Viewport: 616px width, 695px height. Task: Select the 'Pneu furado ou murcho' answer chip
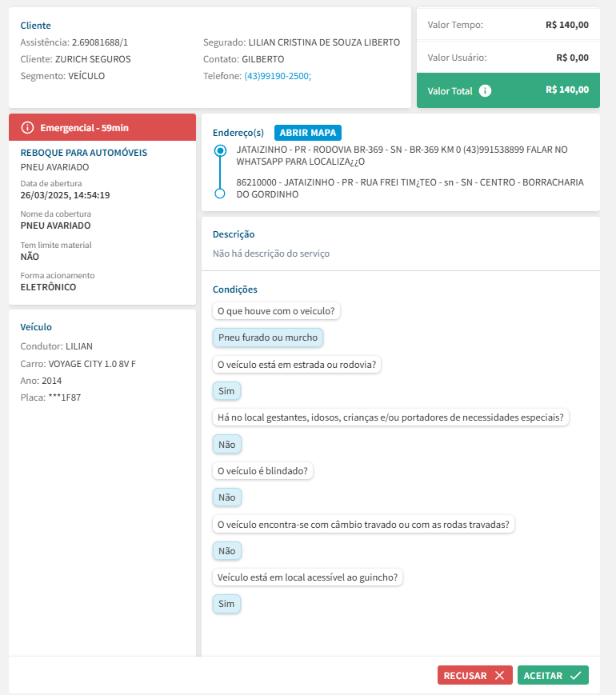tap(268, 338)
